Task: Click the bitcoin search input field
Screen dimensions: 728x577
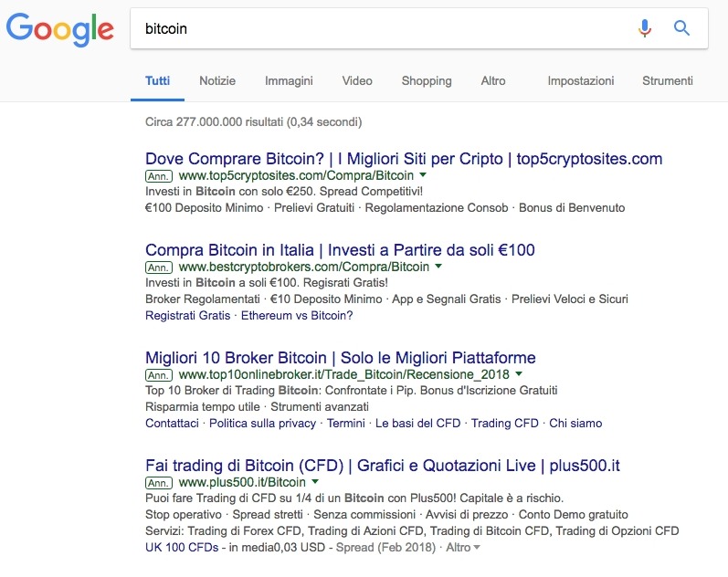Action: pyautogui.click(x=384, y=28)
